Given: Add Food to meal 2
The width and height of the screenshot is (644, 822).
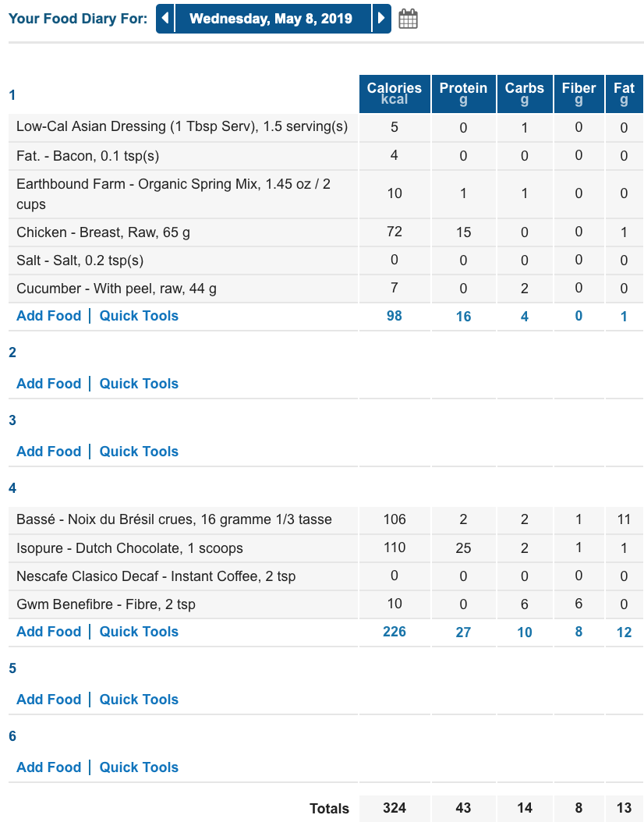Looking at the screenshot, I should 49,384.
